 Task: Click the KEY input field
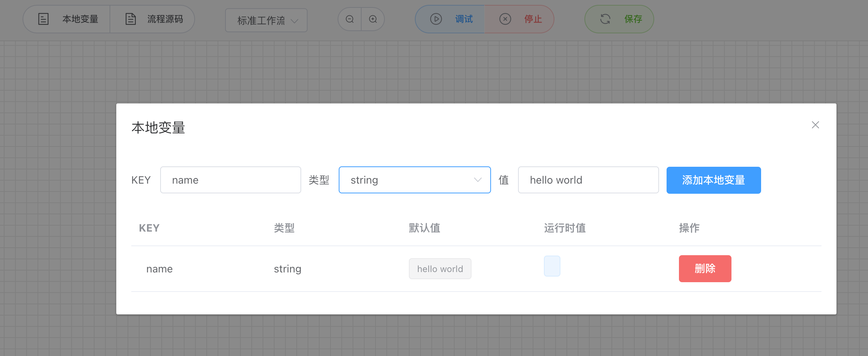230,180
